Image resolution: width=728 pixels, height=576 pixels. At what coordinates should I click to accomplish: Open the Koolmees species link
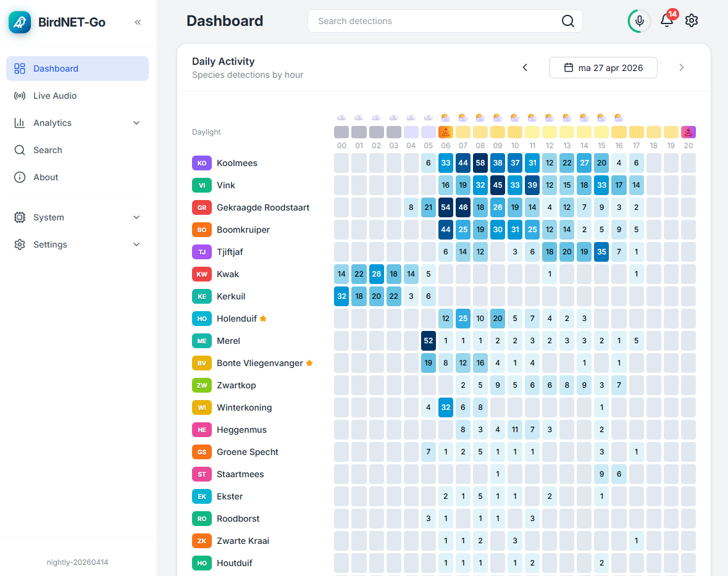(237, 163)
